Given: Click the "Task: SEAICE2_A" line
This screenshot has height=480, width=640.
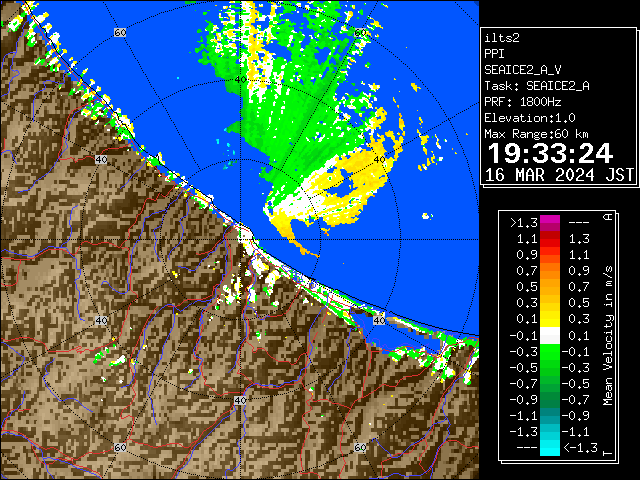Looking at the screenshot, I should coord(536,86).
